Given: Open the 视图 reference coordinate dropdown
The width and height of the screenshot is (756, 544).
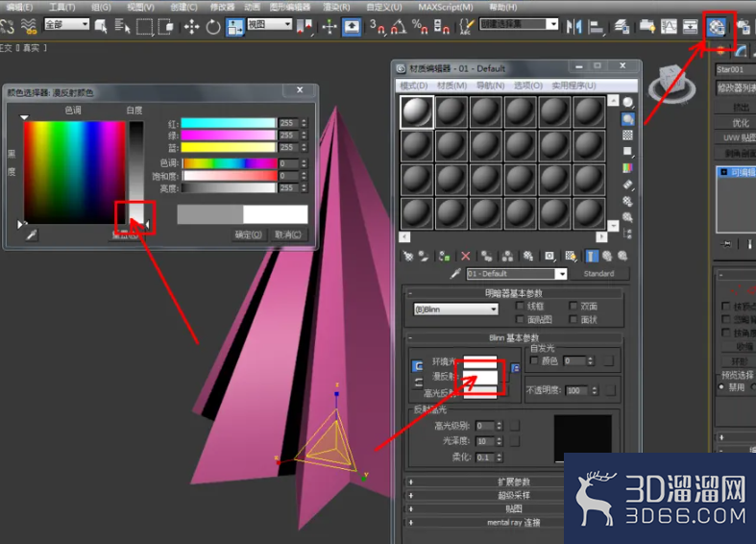Looking at the screenshot, I should [x=270, y=24].
